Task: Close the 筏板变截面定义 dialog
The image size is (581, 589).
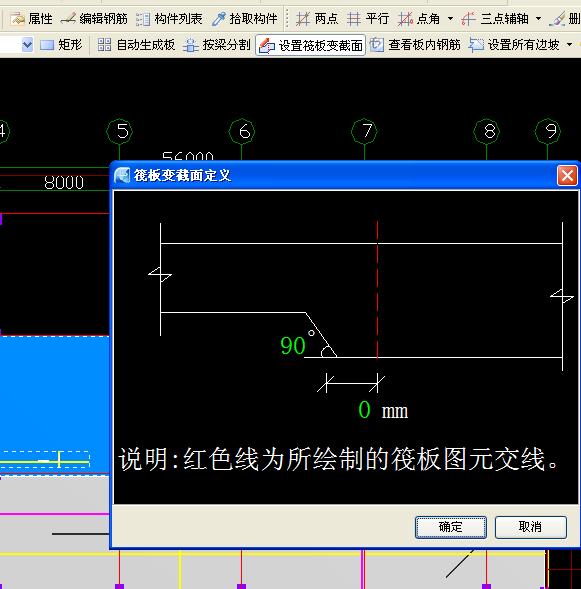Action: pos(567,175)
